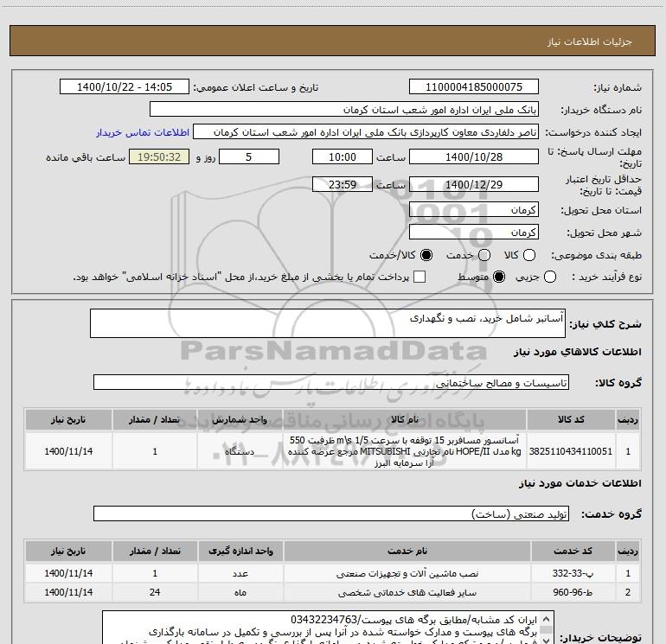Click service code ط-96-960 cell
Image resolution: width=666 pixels, height=644 pixels.
573,592
